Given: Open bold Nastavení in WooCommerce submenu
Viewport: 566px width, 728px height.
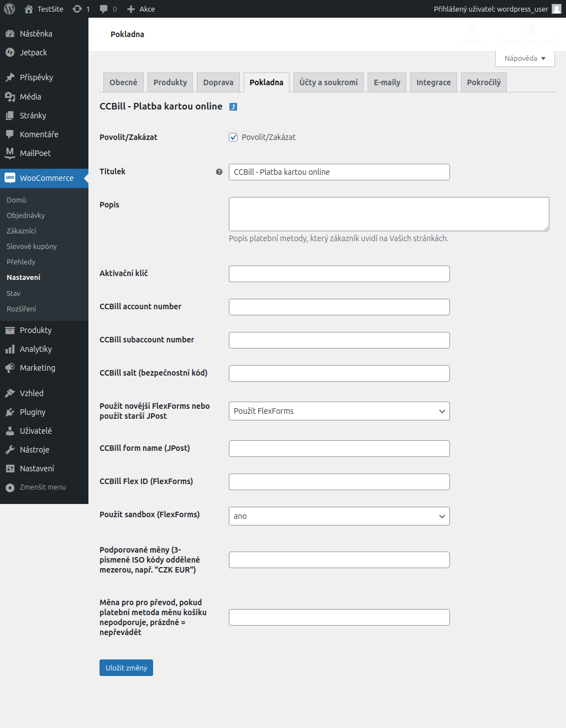Looking at the screenshot, I should [x=23, y=277].
